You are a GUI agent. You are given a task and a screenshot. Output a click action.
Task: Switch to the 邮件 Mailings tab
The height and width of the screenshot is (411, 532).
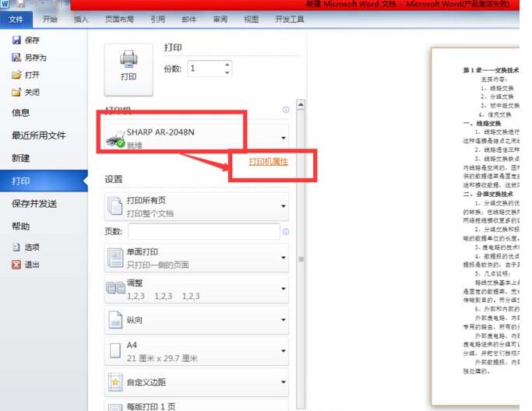click(189, 19)
